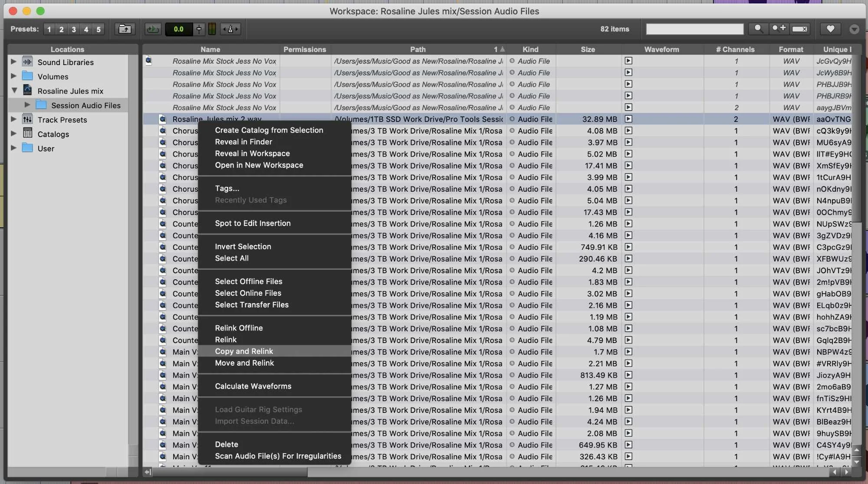Viewport: 868px width, 484px height.
Task: Expand the Sound Libraries location
Action: point(13,62)
